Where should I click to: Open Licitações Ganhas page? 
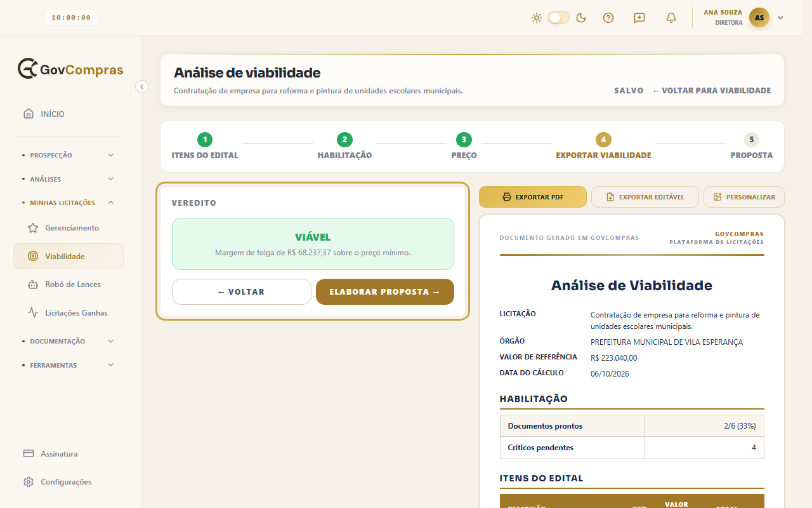coord(69,313)
